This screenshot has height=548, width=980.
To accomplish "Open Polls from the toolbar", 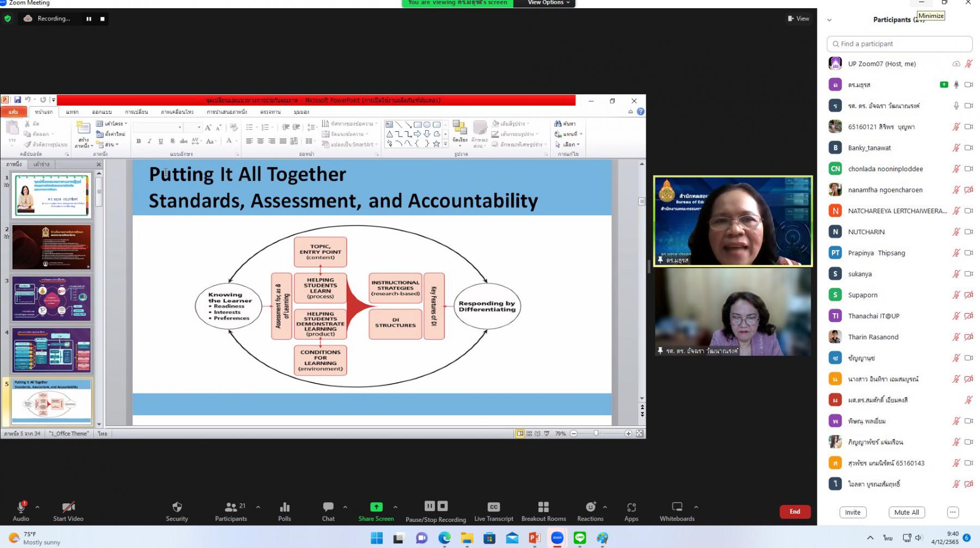I will [x=284, y=507].
